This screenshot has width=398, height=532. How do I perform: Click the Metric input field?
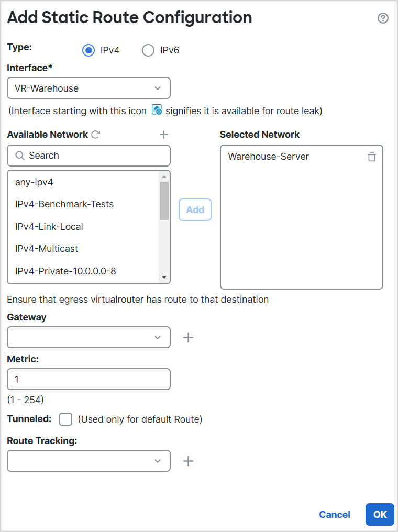click(89, 379)
